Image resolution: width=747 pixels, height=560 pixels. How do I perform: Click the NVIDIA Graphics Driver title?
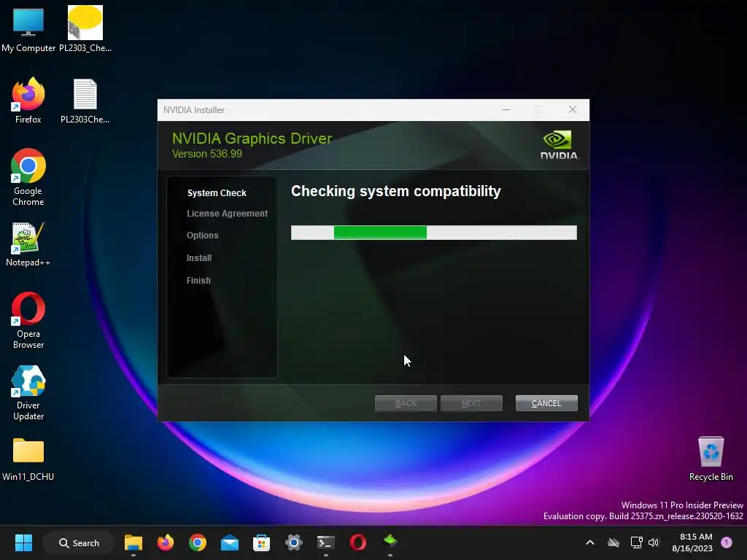[x=252, y=139]
